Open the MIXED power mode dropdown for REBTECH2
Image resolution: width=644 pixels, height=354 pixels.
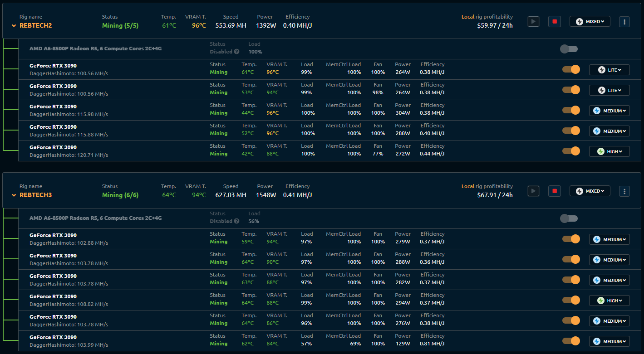tap(590, 21)
